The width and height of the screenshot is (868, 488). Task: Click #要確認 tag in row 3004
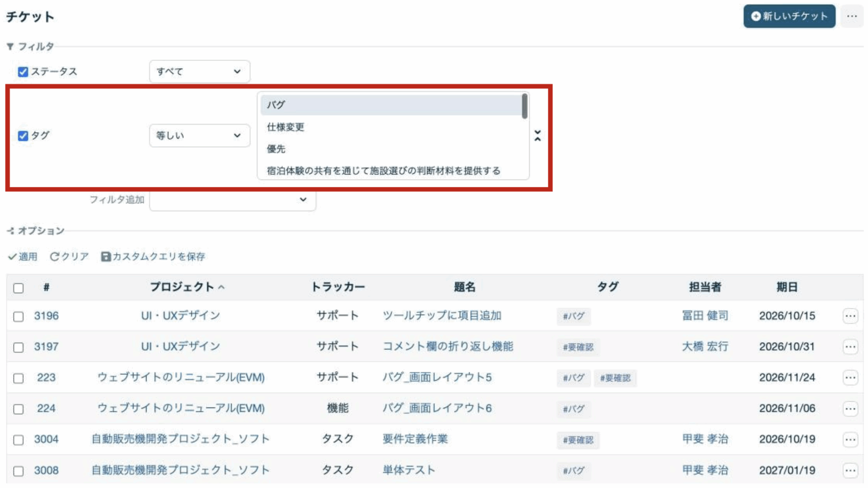[x=578, y=440]
